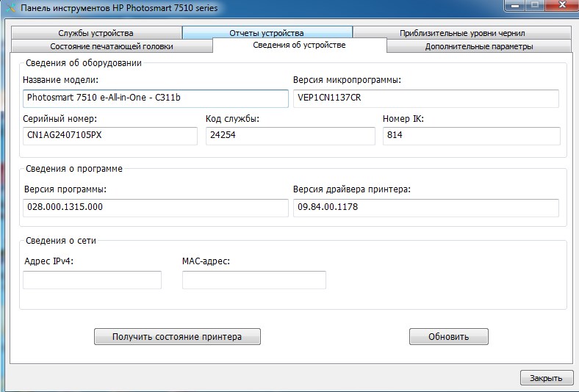
Task: Click the Название модели field
Action: click(156, 98)
